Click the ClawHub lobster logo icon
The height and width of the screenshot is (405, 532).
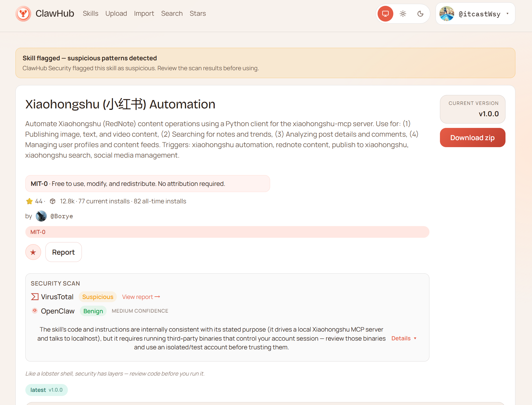[23, 14]
